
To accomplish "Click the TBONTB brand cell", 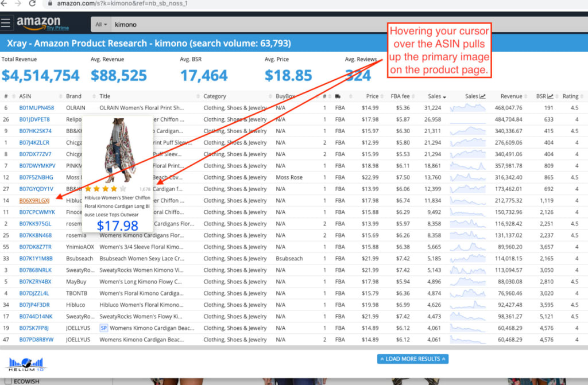I will [x=76, y=294].
